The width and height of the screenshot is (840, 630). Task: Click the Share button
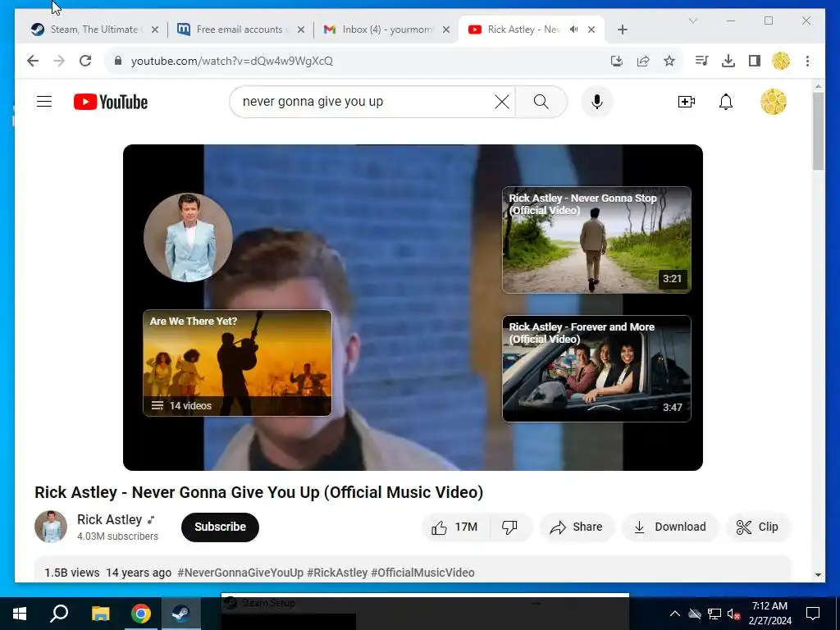[x=577, y=527]
